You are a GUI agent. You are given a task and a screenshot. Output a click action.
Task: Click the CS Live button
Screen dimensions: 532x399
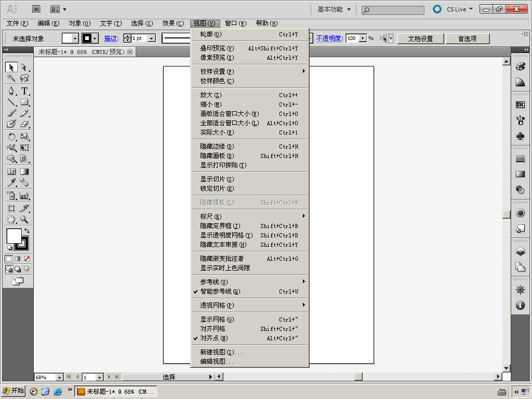(x=453, y=9)
